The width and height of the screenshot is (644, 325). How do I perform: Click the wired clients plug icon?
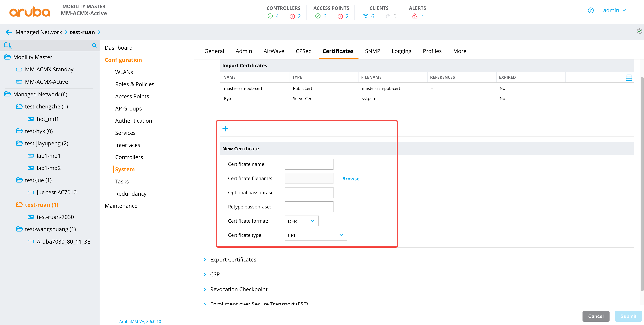pos(388,16)
